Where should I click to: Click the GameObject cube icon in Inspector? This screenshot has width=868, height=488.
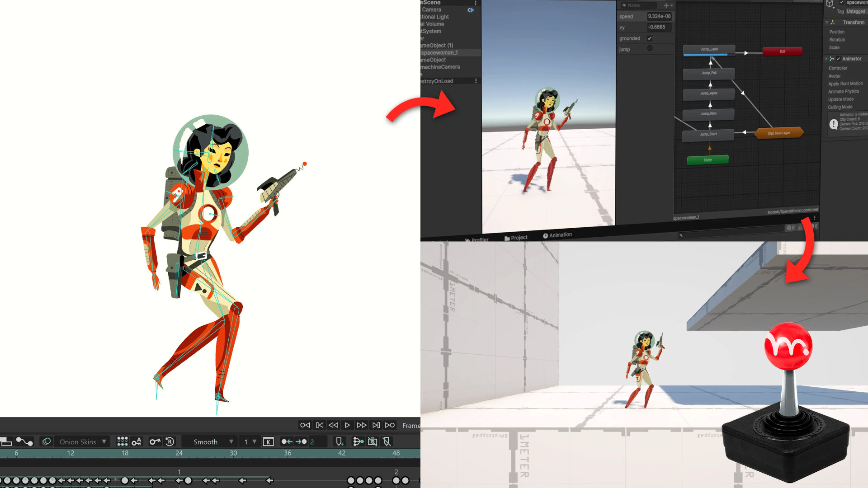pyautogui.click(x=830, y=4)
